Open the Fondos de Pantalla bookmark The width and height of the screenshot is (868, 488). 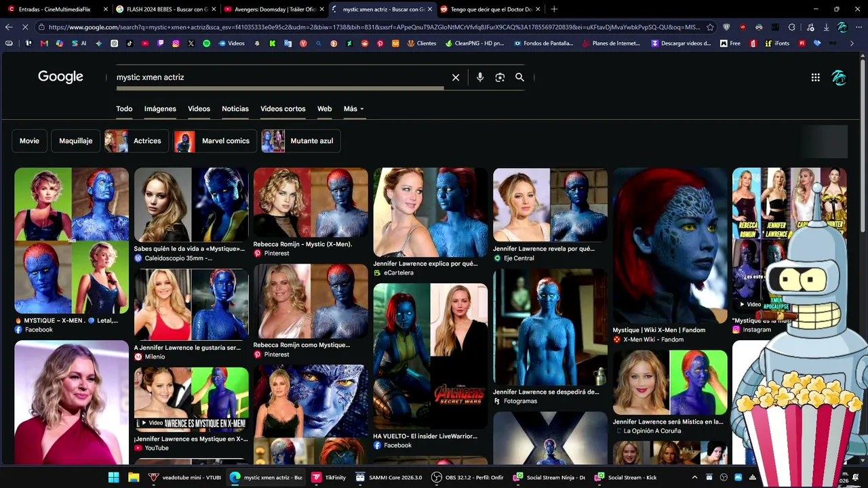coord(545,43)
